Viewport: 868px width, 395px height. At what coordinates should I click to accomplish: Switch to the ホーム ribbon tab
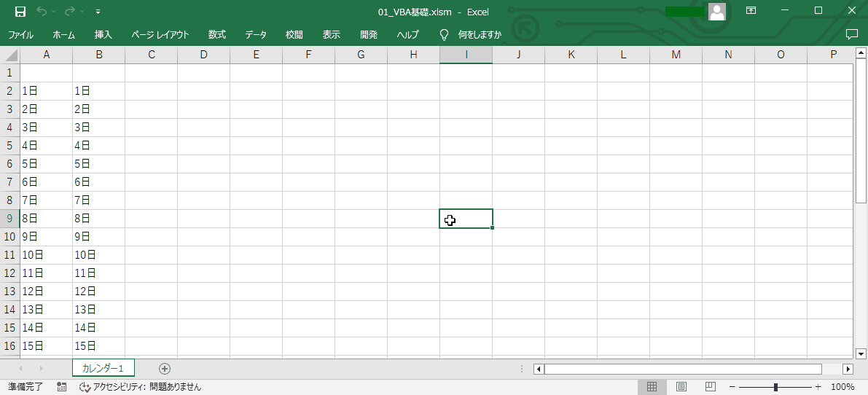click(x=63, y=35)
